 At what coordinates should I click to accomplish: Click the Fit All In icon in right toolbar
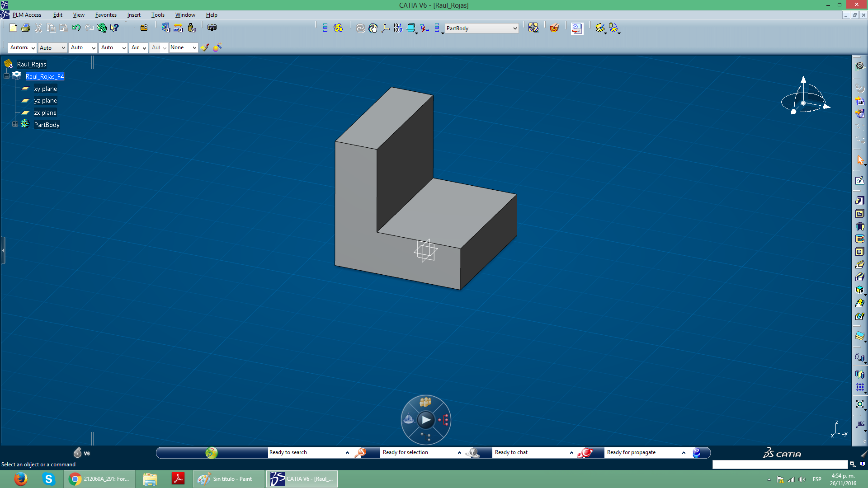coord(859,404)
